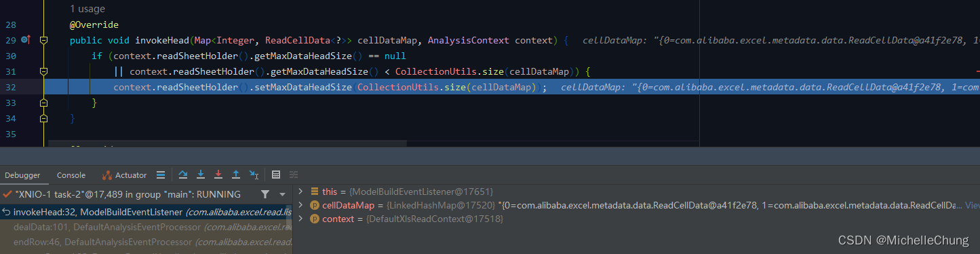Click the @Override annotation
The height and width of the screenshot is (254, 980).
tap(94, 24)
